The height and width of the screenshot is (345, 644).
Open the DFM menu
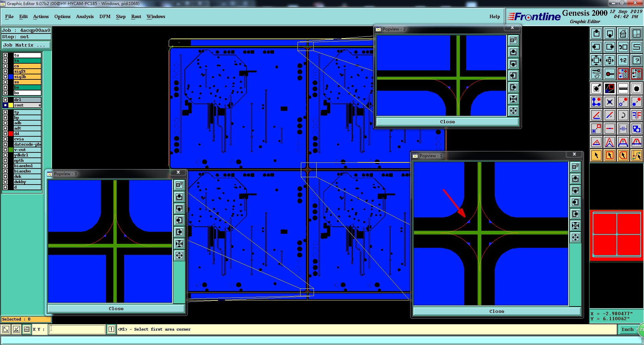click(105, 16)
